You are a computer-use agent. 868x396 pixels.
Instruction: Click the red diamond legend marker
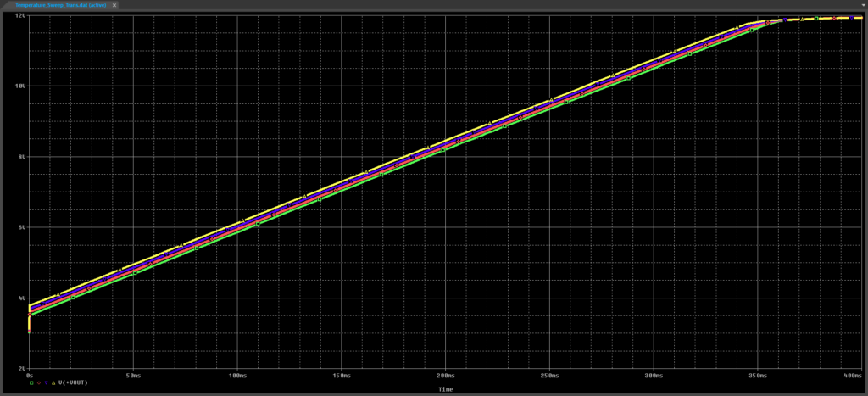39,383
